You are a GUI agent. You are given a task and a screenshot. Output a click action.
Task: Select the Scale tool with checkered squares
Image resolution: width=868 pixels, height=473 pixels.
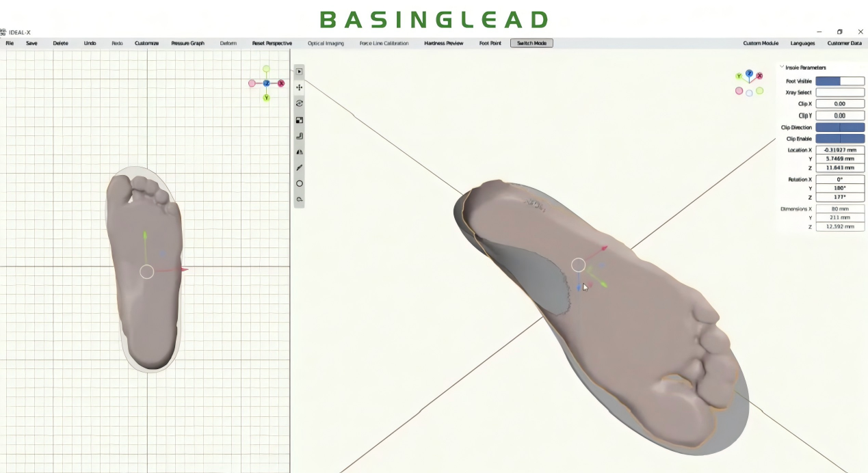pos(300,120)
